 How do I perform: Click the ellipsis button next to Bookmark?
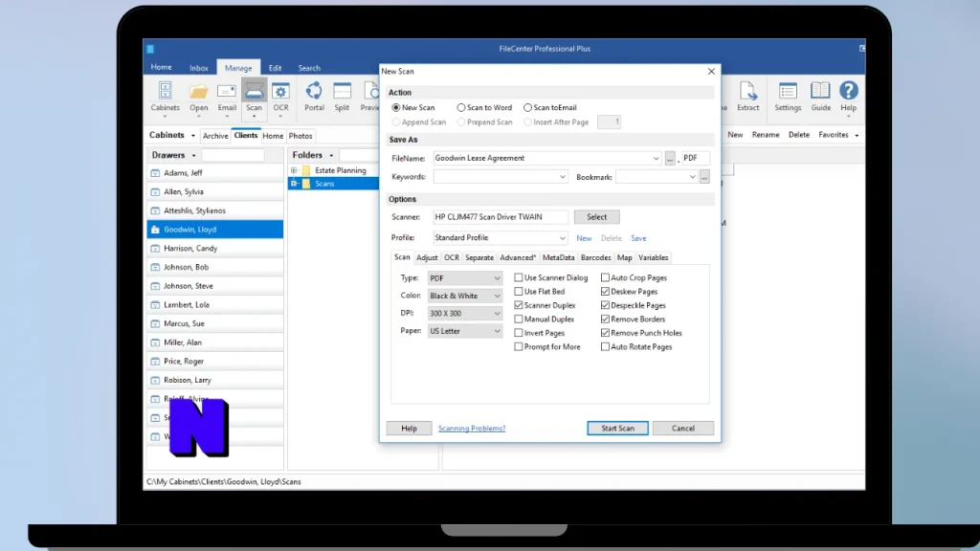pos(704,177)
